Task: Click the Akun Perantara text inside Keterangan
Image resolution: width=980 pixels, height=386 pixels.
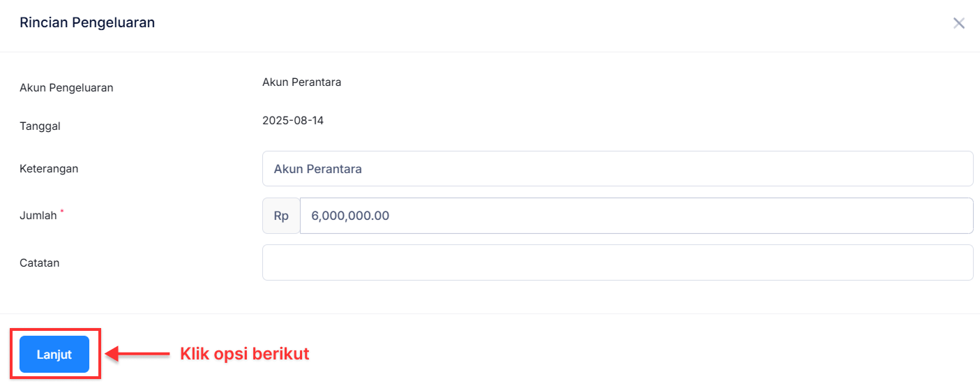Action: pyautogui.click(x=317, y=169)
